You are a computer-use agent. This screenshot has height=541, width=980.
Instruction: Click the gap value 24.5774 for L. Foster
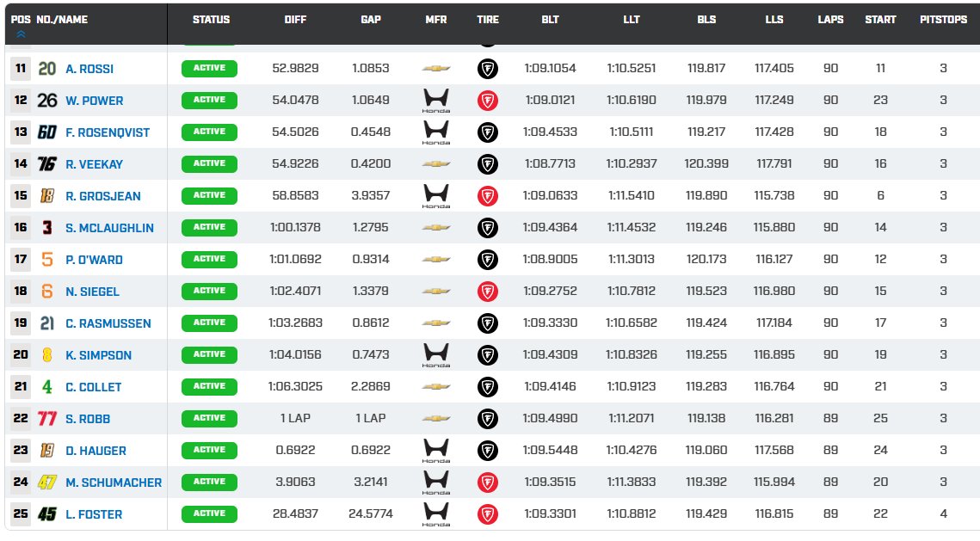coord(371,514)
